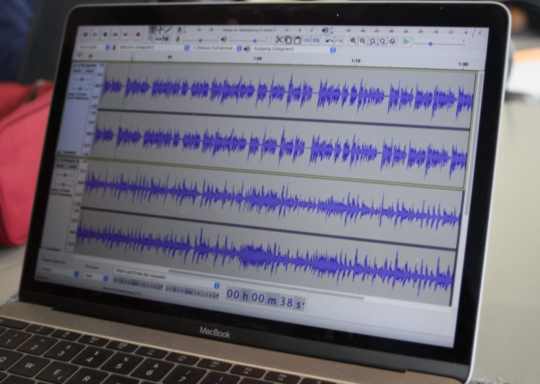This screenshot has height=384, width=540.
Task: Undo the last action
Action: point(329,41)
